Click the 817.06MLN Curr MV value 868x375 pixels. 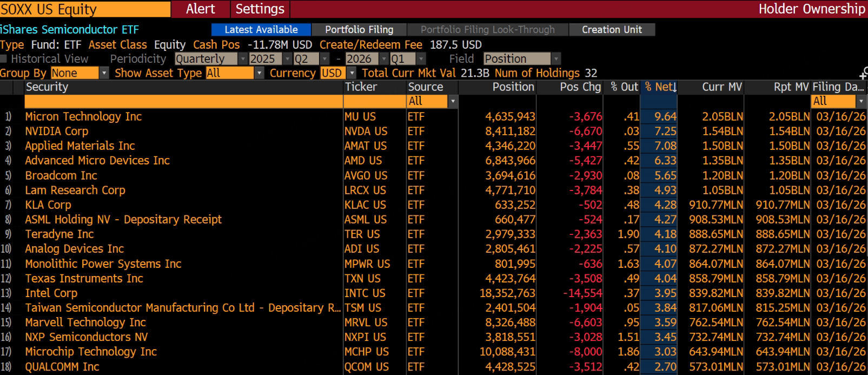click(x=716, y=307)
